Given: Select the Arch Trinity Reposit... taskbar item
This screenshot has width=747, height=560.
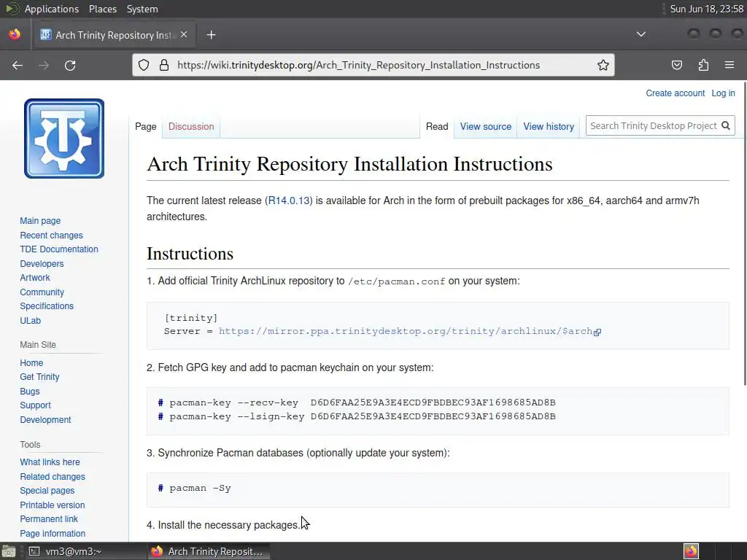Looking at the screenshot, I should (209, 551).
